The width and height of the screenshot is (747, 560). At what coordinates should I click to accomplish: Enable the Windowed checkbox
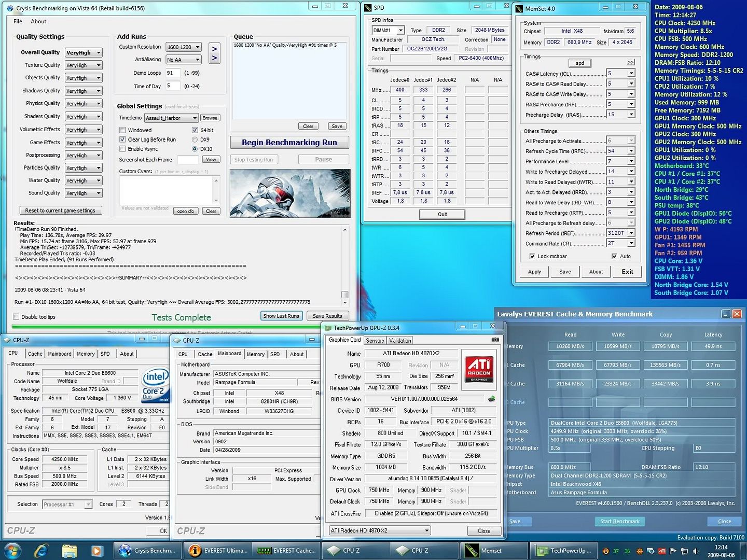click(123, 130)
